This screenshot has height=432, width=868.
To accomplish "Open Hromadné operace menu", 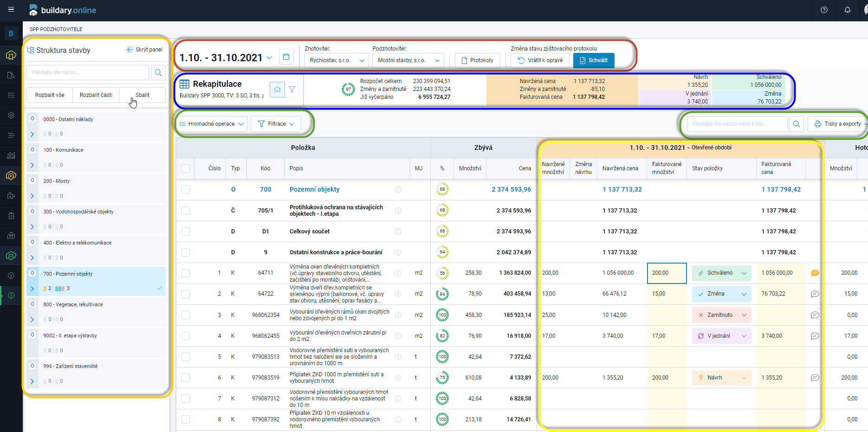I will click(x=211, y=124).
